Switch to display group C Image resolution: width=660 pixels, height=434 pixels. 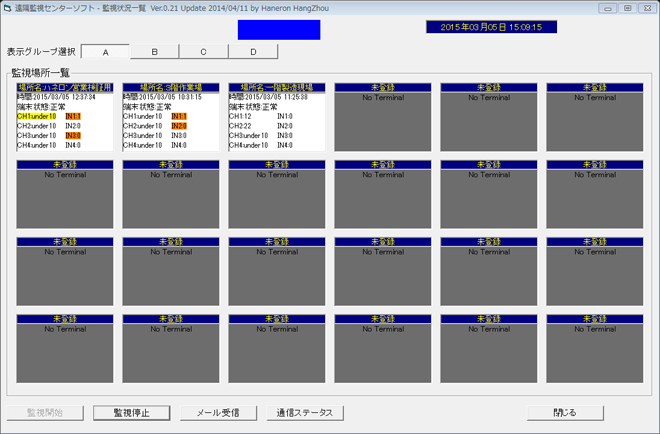point(203,52)
